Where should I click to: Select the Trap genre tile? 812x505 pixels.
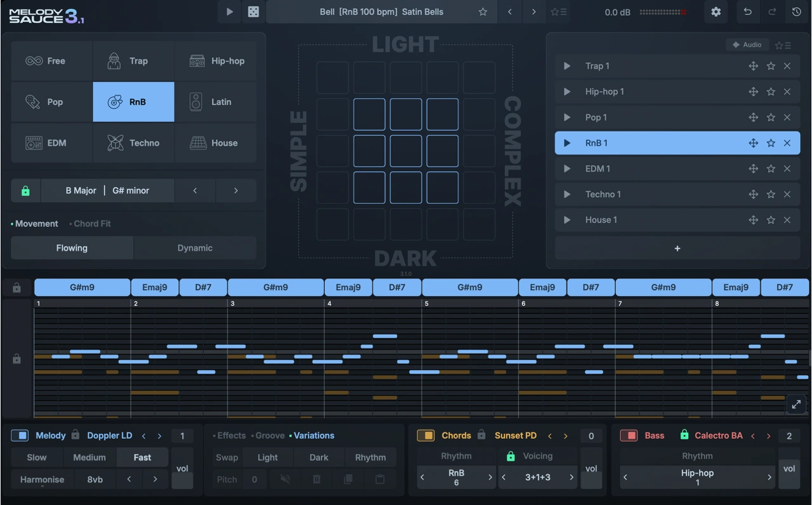[134, 61]
